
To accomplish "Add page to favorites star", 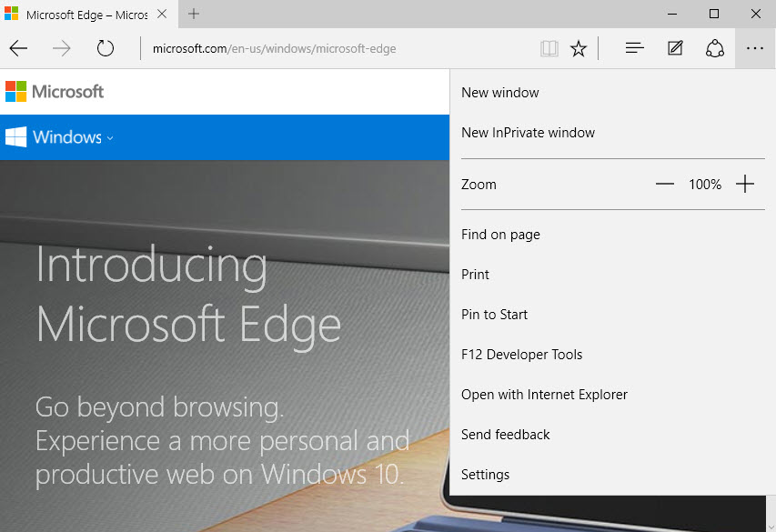I will tap(578, 48).
